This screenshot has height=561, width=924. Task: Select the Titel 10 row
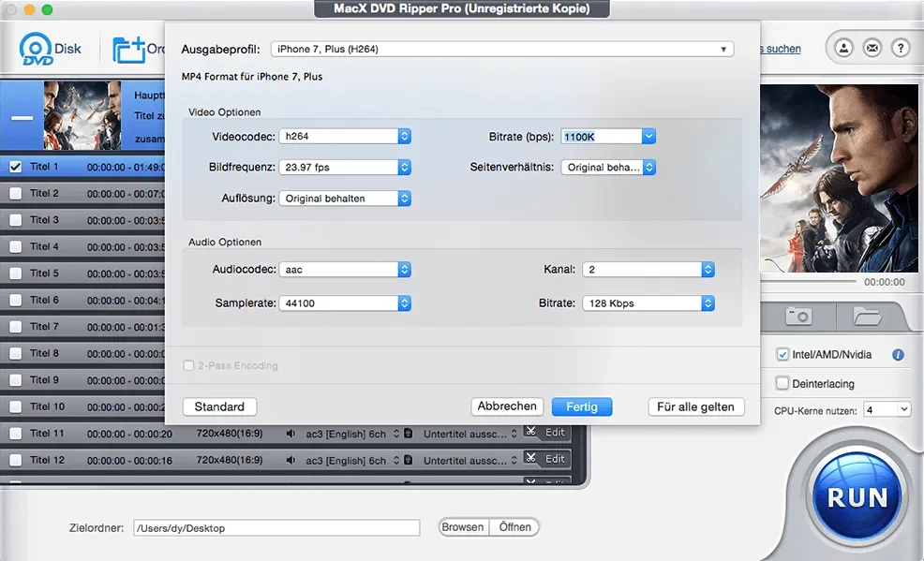click(x=82, y=406)
